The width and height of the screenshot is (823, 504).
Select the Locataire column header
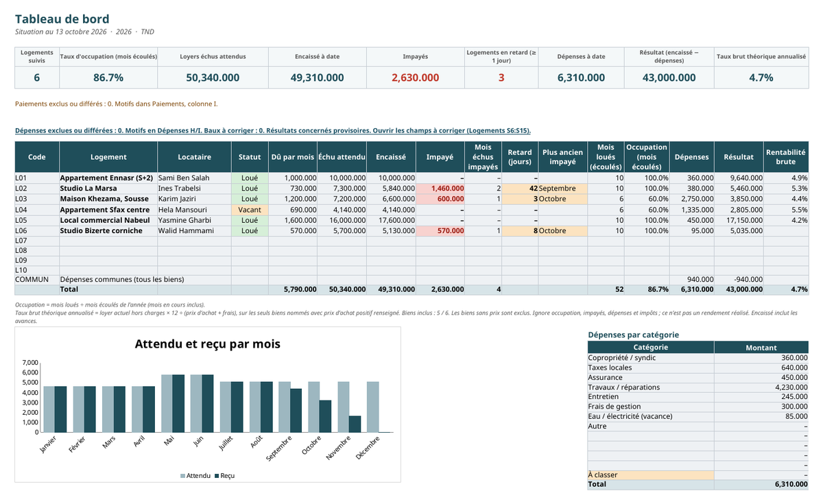194,157
